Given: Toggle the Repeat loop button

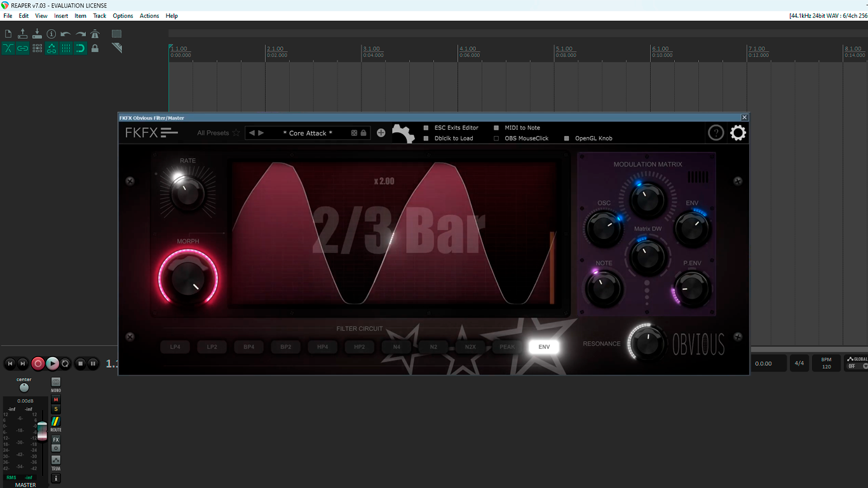Looking at the screenshot, I should (x=65, y=363).
